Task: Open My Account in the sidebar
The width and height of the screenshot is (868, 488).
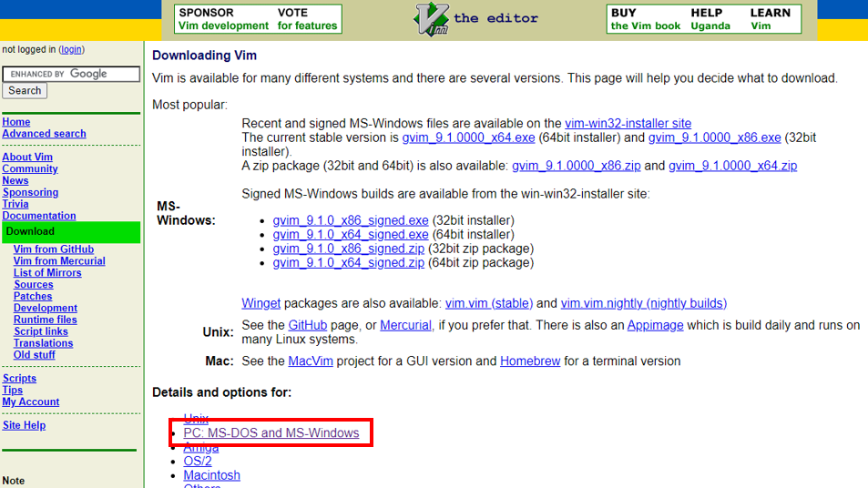Action: (x=31, y=402)
